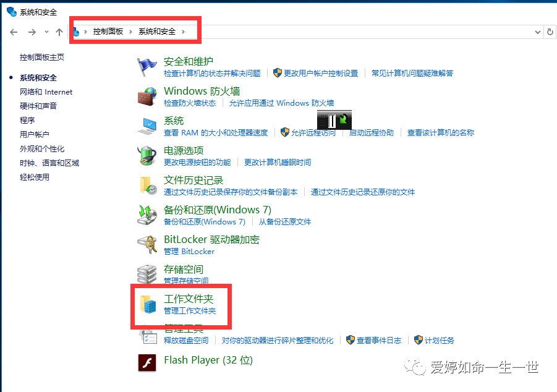Viewport: 557px width, 392px height.
Task: Click 检查计算机的状态并解决问题 link
Action: (212, 73)
